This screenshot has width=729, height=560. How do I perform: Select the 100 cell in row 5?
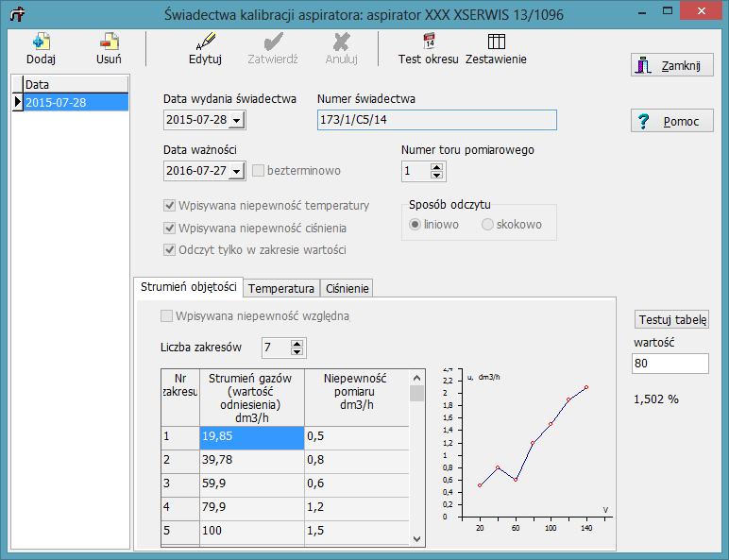click(252, 532)
